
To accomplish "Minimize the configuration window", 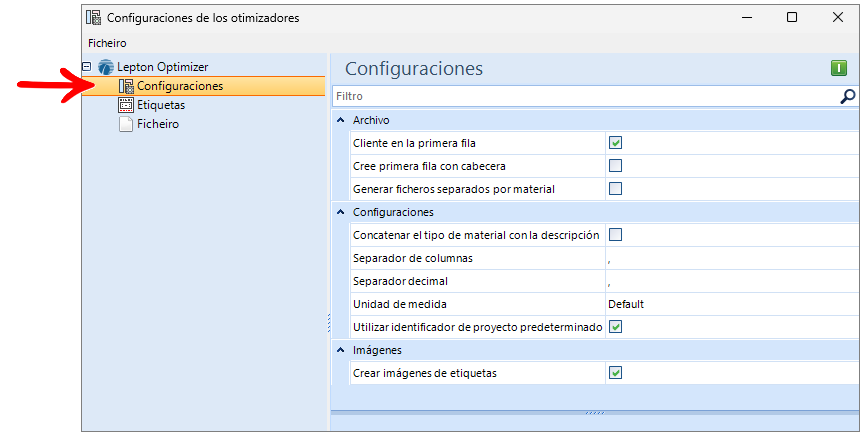I will 747,18.
